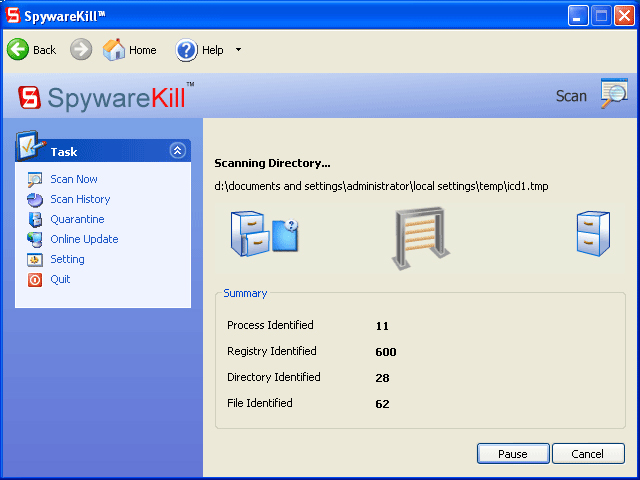Click Registry Identified value 600
The width and height of the screenshot is (640, 480).
coord(386,352)
